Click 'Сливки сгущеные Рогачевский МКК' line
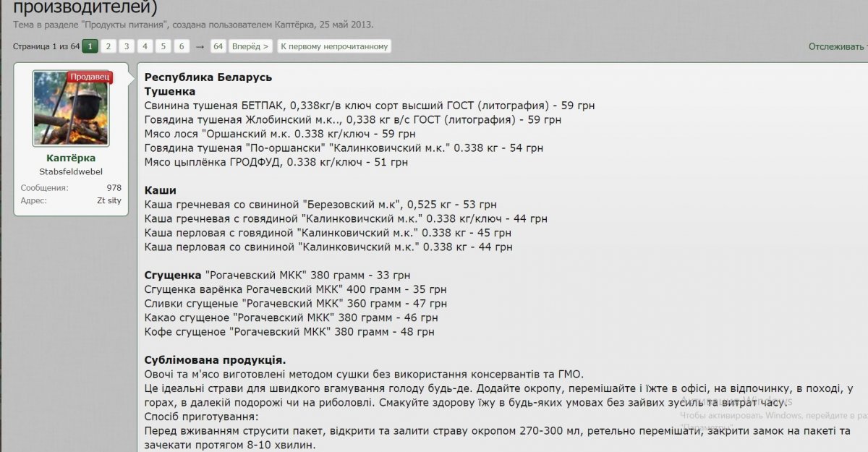 296,304
